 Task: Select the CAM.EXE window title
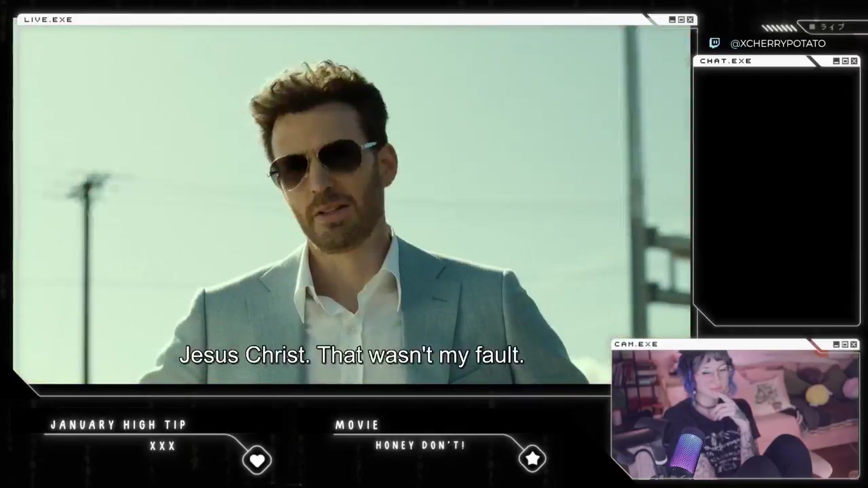pyautogui.click(x=636, y=344)
